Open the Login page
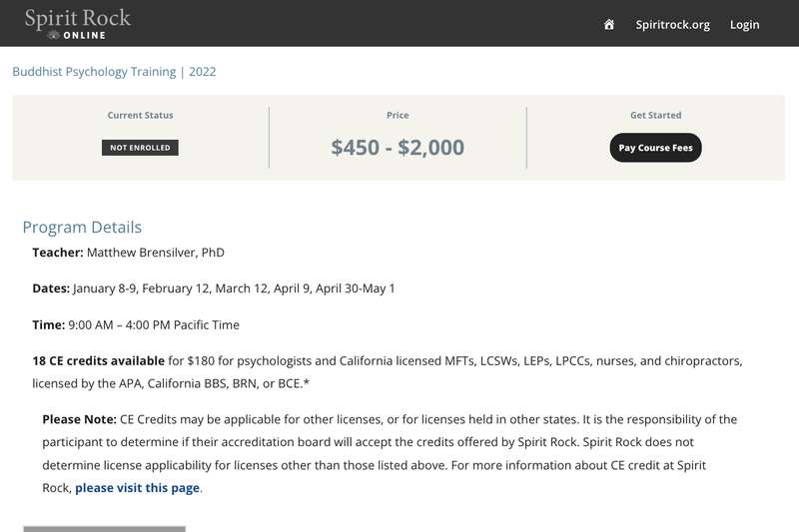The height and width of the screenshot is (532, 799). tap(744, 24)
